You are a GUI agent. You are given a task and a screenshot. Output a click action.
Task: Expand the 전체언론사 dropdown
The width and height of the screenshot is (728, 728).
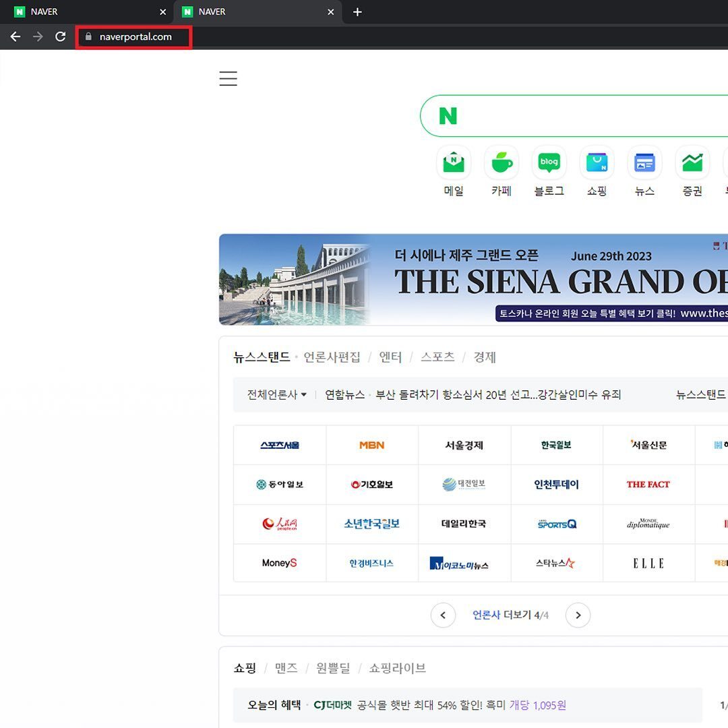coord(277,394)
